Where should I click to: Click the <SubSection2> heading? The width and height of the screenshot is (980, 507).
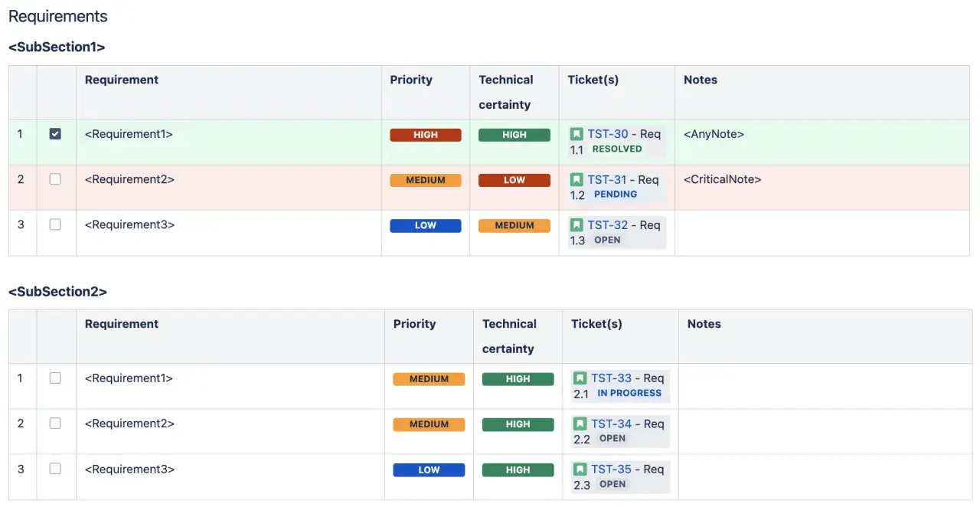click(x=57, y=292)
